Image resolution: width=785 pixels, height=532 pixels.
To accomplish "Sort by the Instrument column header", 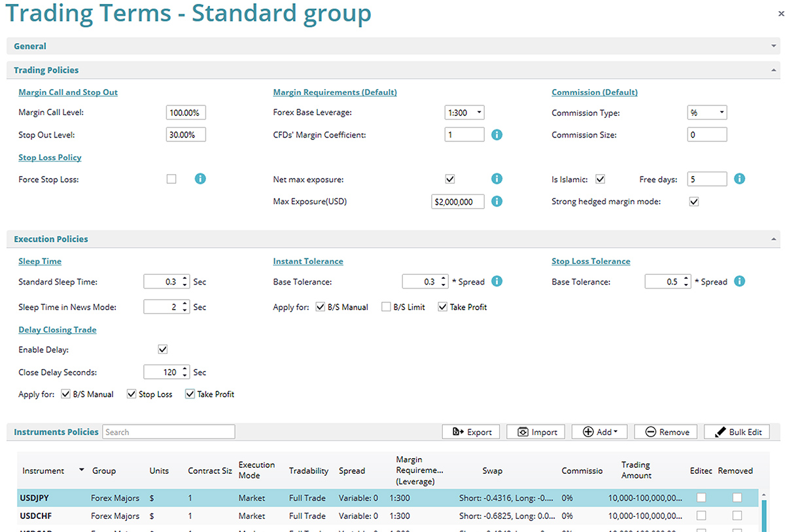I will tap(43, 470).
